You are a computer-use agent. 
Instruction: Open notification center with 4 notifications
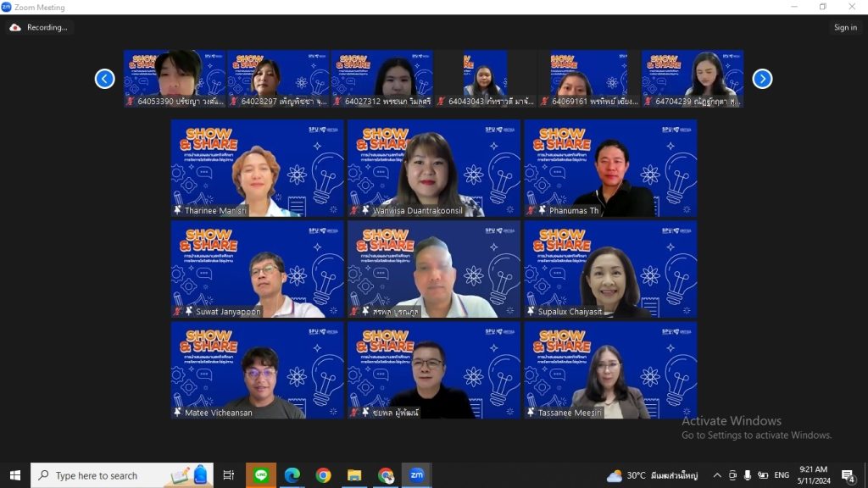coord(848,475)
